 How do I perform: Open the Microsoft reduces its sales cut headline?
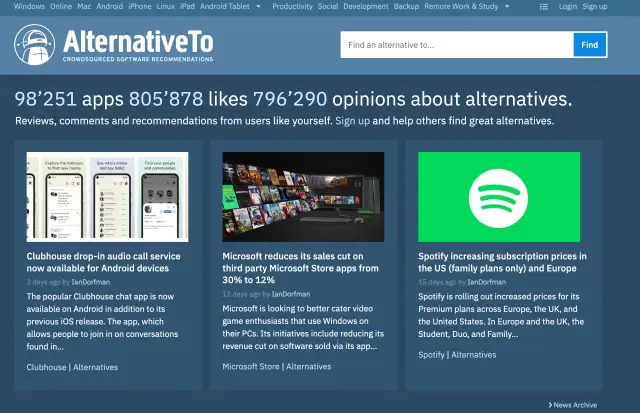click(300, 268)
